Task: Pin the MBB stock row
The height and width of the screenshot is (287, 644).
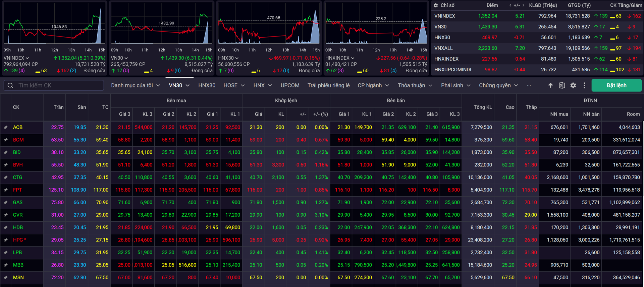Action: point(6,265)
